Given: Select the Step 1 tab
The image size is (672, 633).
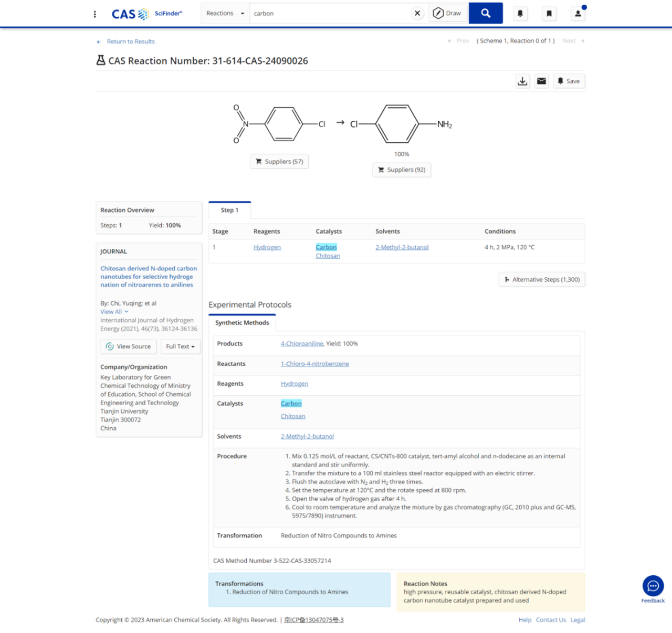Looking at the screenshot, I should (x=229, y=210).
